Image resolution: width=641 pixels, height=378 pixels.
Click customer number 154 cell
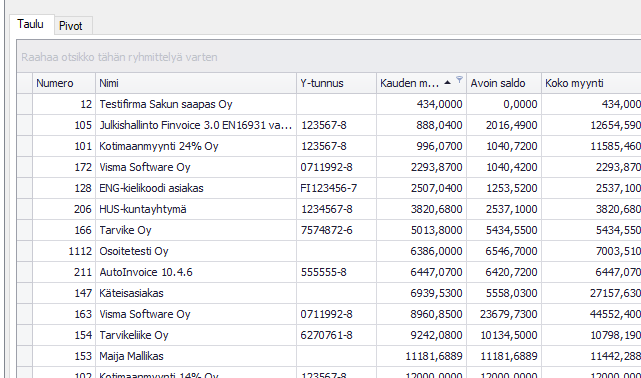pyautogui.click(x=64, y=335)
